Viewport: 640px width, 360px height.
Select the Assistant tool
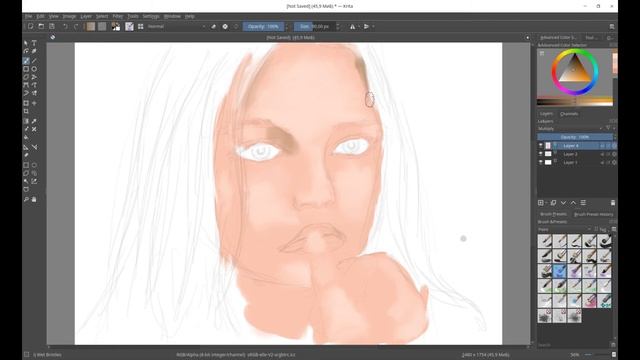pos(26,147)
